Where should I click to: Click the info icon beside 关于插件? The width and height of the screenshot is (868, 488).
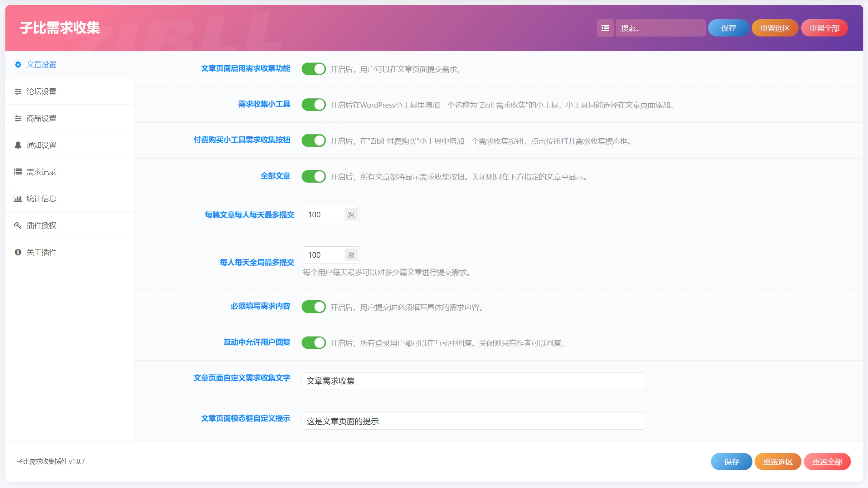coord(18,252)
